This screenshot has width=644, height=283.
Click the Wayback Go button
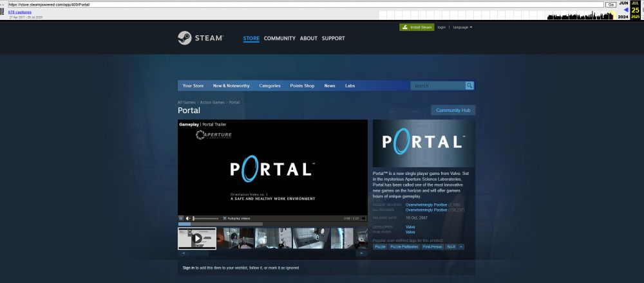(x=611, y=5)
